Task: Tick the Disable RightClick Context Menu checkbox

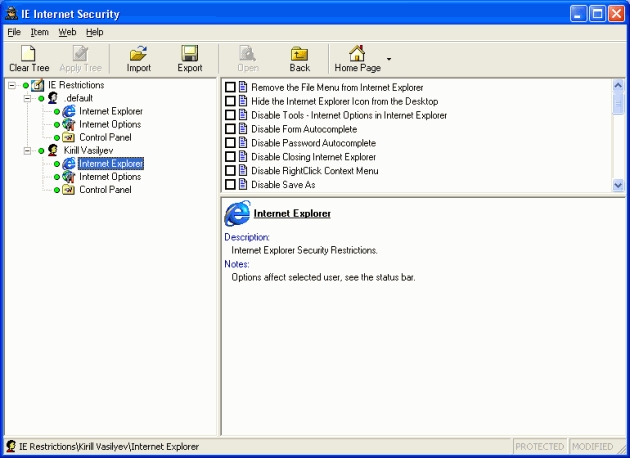Action: 231,171
